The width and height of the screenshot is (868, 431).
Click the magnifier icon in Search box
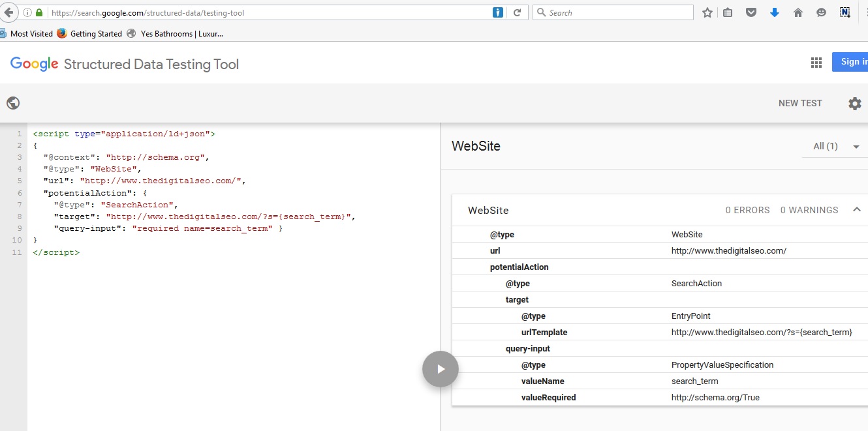coord(540,12)
